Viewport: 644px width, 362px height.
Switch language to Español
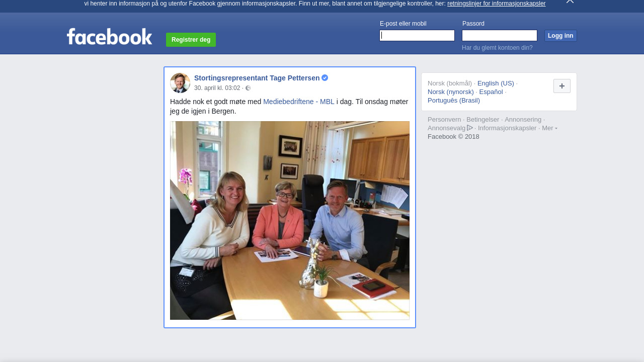tap(491, 92)
